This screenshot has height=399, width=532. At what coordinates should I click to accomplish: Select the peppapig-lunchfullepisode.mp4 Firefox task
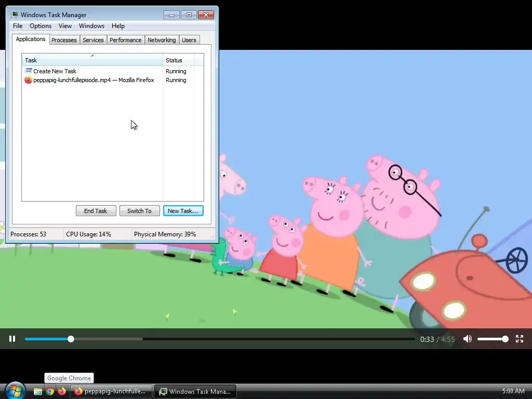click(112, 80)
